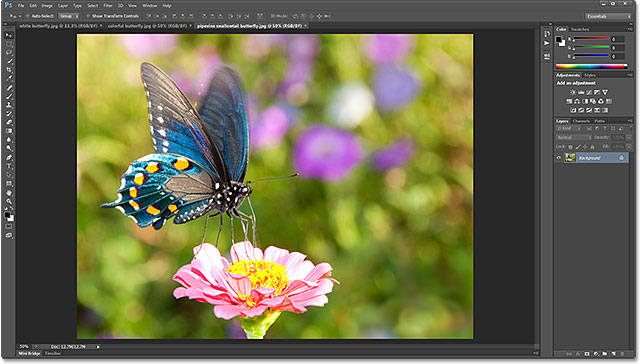
Task: Select the Lasso tool
Action: point(9,53)
